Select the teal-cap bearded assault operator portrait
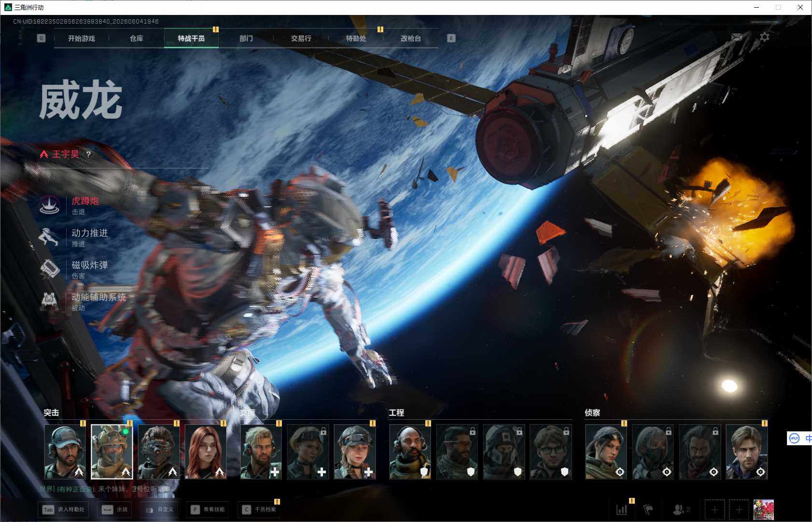 tap(65, 452)
